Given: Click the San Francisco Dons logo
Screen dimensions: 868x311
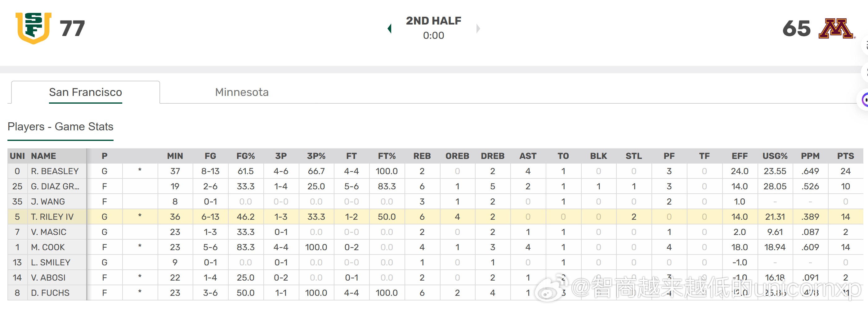Looking at the screenshot, I should pyautogui.click(x=34, y=28).
